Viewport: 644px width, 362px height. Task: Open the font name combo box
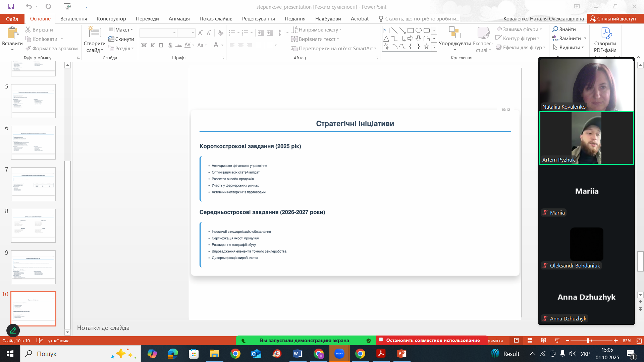[158, 33]
